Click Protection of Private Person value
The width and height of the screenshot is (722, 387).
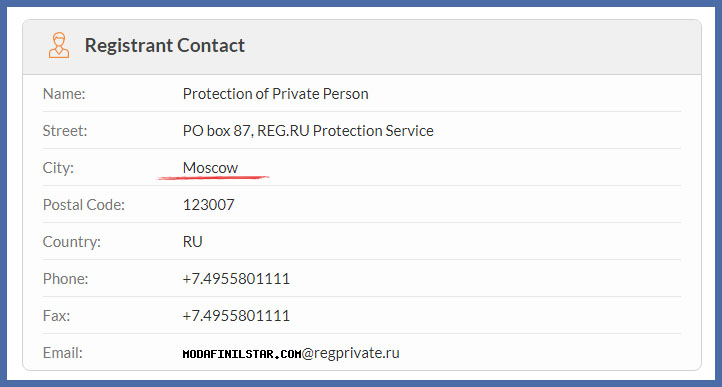point(275,94)
